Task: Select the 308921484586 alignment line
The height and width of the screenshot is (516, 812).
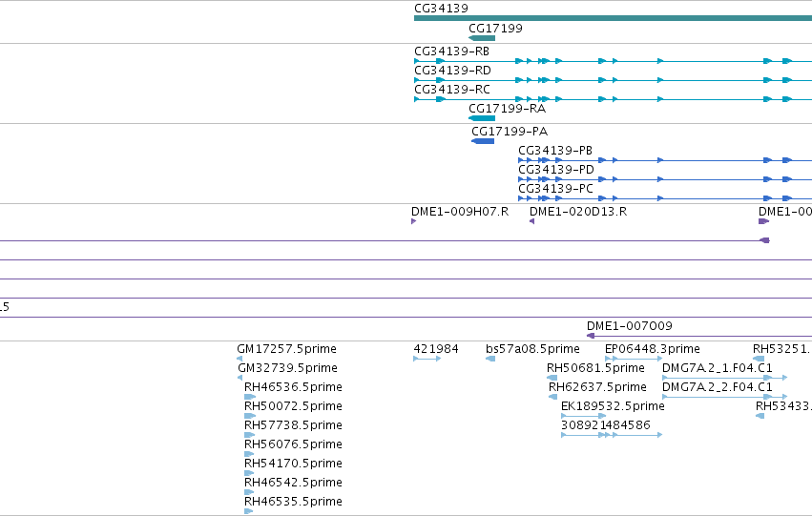Action: point(612,435)
